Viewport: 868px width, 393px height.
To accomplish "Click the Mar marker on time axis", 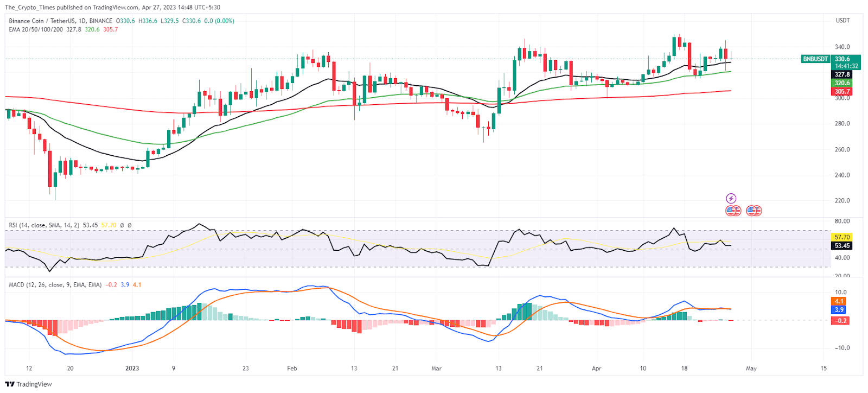I will tap(436, 368).
